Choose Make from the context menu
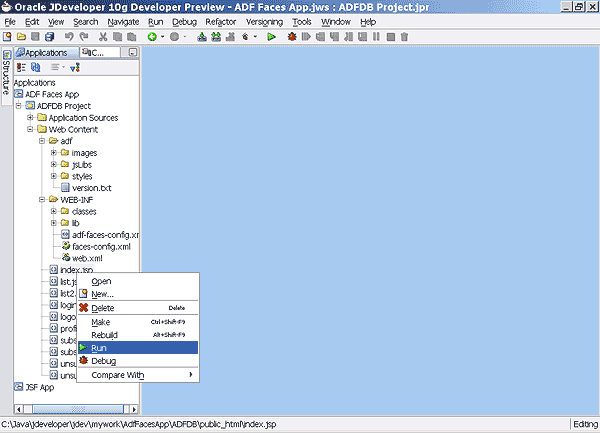 pyautogui.click(x=138, y=322)
